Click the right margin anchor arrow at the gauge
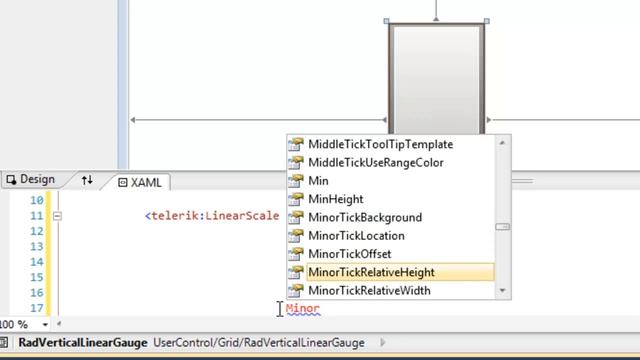 tap(489, 120)
